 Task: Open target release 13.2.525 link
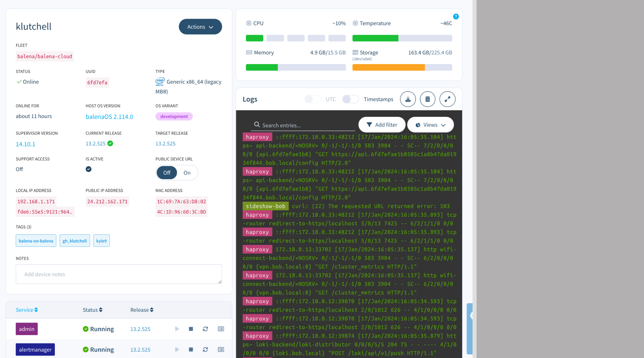[165, 143]
